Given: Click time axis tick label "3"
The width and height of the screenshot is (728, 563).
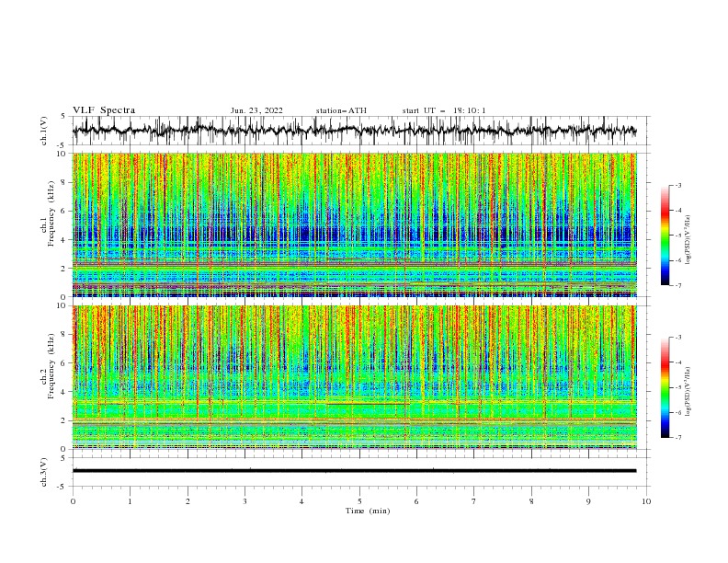Looking at the screenshot, I should click(245, 501).
